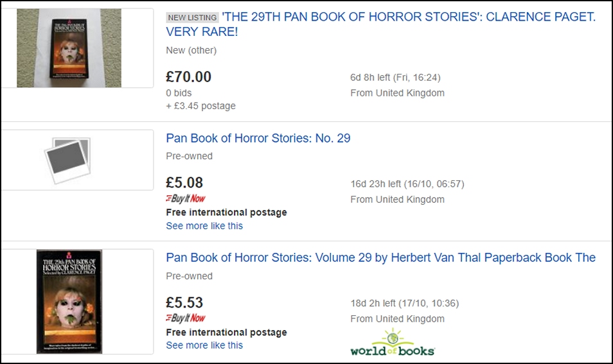Click '+ £3.45 postage' text
This screenshot has width=613, height=364.
(200, 106)
